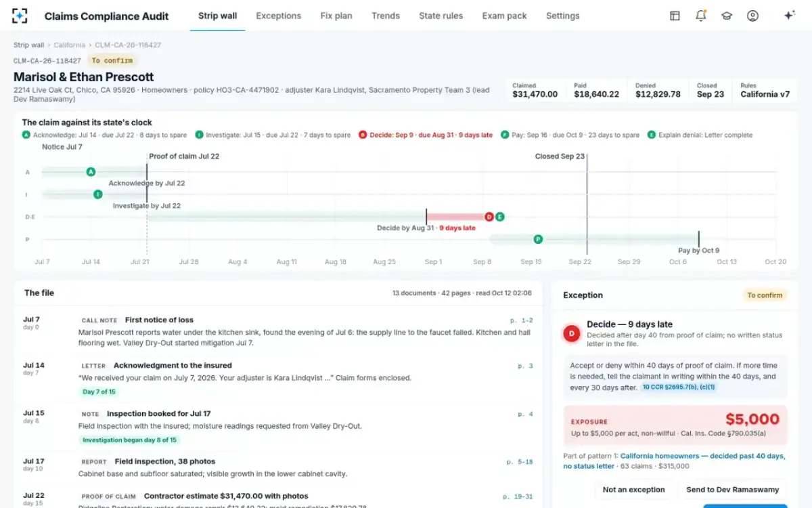Click the red D marker on timeline
The height and width of the screenshot is (508, 812).
(x=489, y=217)
